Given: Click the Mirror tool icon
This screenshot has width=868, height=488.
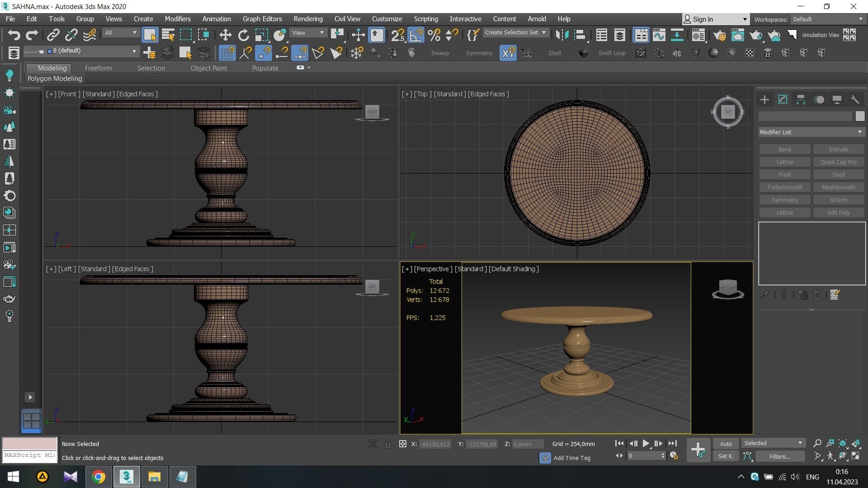Looking at the screenshot, I should 562,35.
